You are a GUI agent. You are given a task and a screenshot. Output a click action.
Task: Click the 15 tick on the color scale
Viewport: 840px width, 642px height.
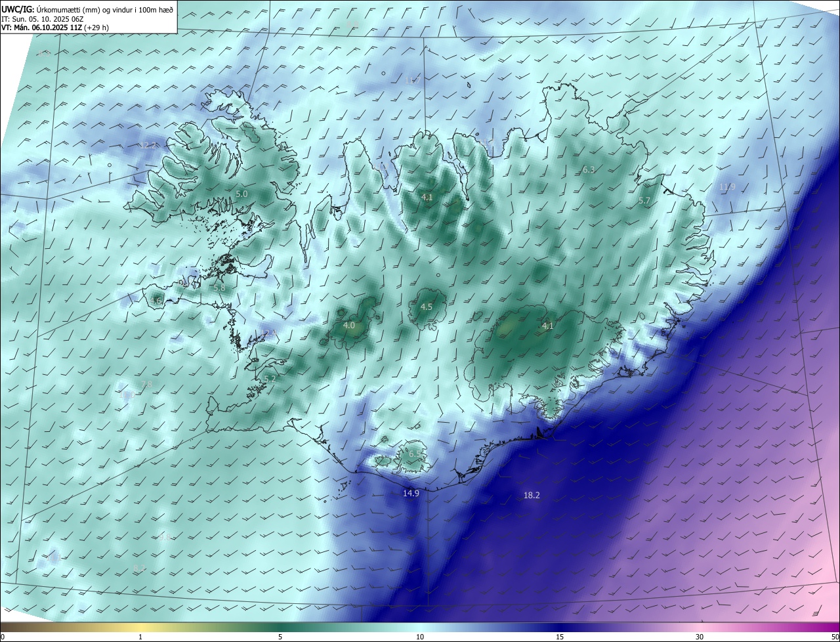560,637
